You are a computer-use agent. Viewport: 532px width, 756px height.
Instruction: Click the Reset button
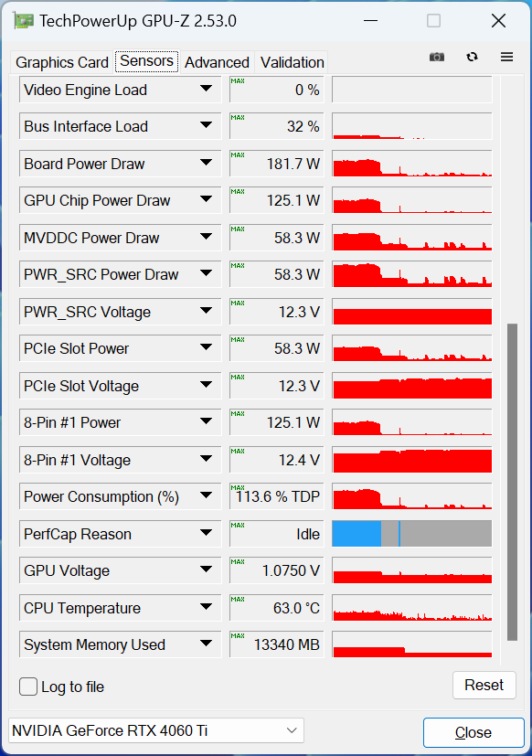point(484,685)
